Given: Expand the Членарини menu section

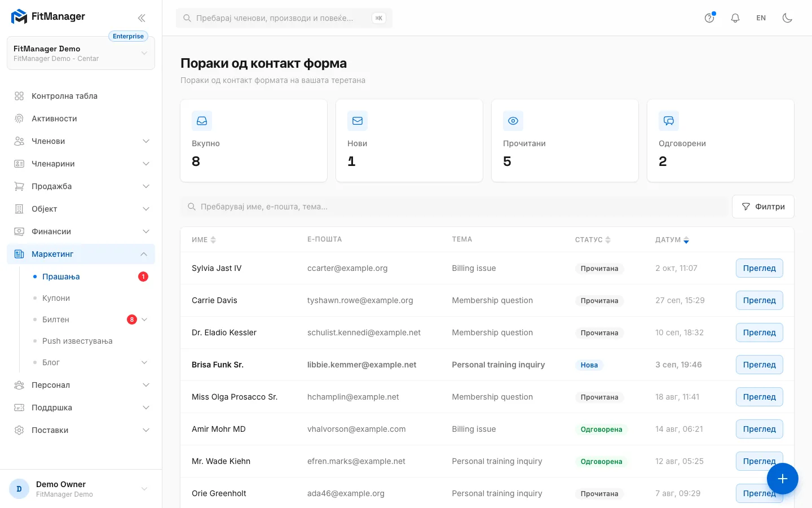Looking at the screenshot, I should point(81,164).
